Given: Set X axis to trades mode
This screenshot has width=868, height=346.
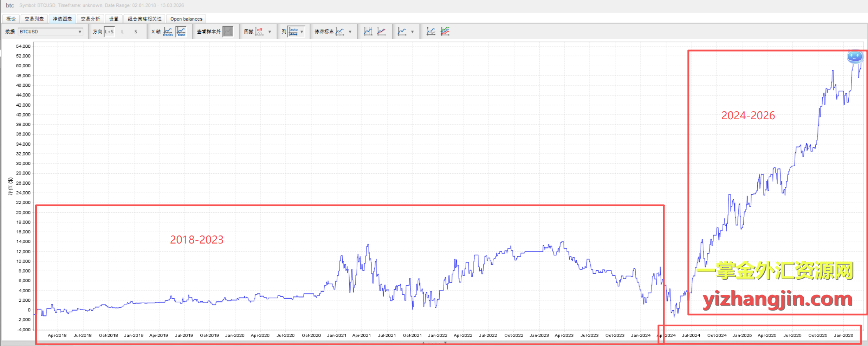Looking at the screenshot, I should [x=168, y=32].
